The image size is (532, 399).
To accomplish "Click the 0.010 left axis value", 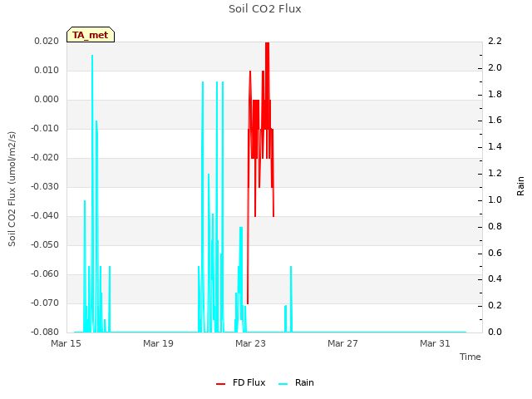I will (47, 70).
